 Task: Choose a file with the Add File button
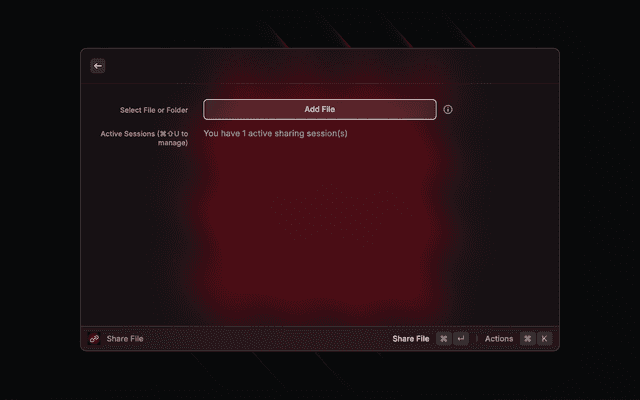tap(320, 109)
